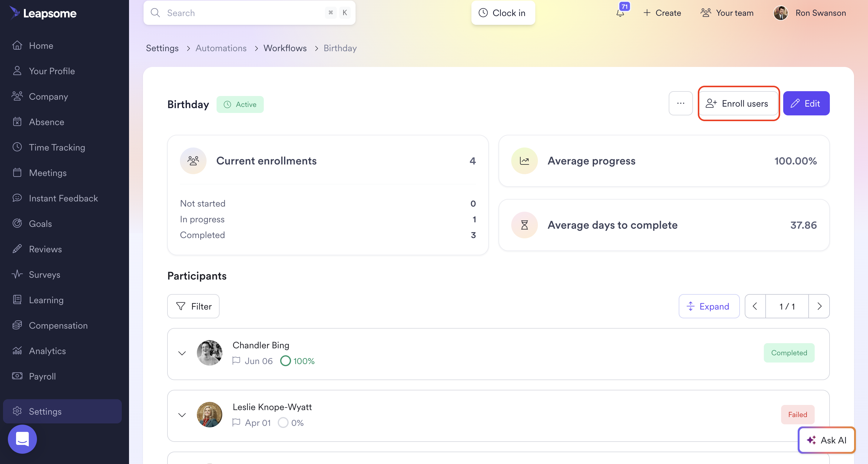Click the Workflows breadcrumb link

coord(285,48)
